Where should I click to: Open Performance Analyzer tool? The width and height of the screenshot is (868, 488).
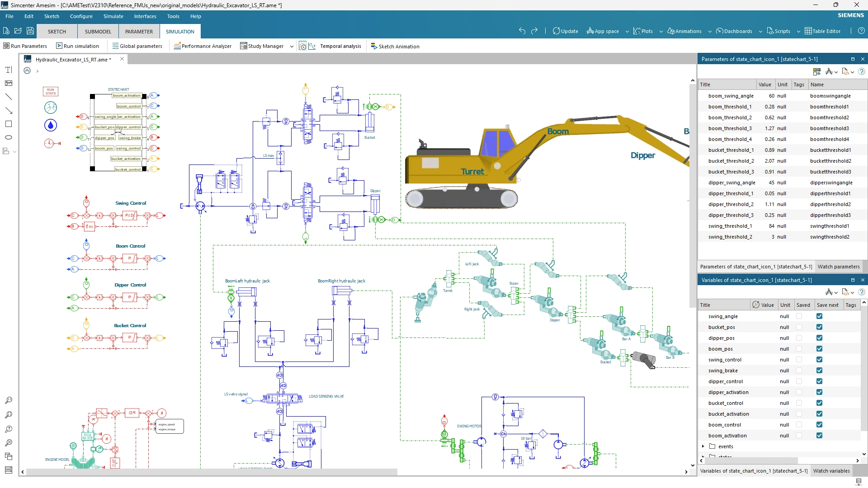pyautogui.click(x=203, y=46)
